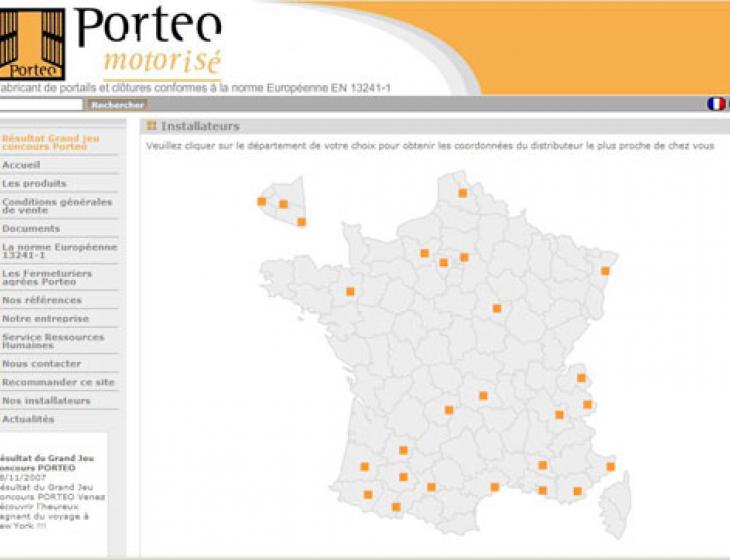730x560 pixels.
Task: Select the French flag language icon
Action: [716, 104]
